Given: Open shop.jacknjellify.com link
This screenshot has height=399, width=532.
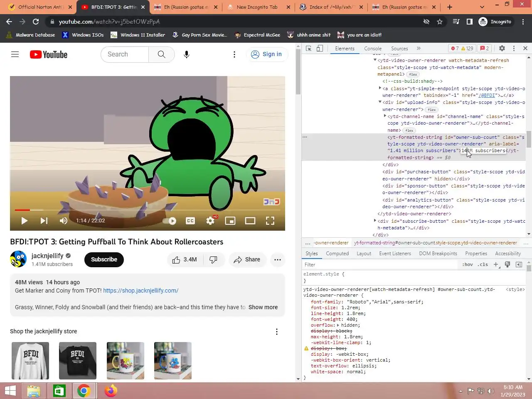Looking at the screenshot, I should (140, 291).
